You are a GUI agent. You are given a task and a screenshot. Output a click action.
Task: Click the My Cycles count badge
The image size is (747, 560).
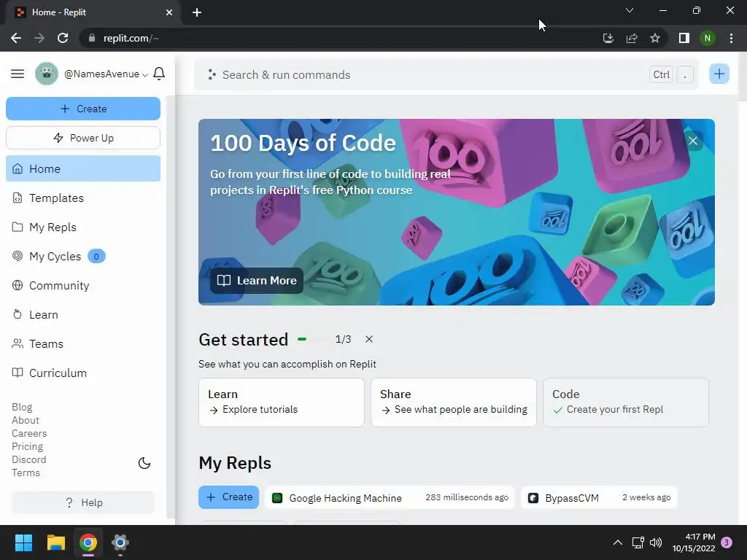click(96, 256)
